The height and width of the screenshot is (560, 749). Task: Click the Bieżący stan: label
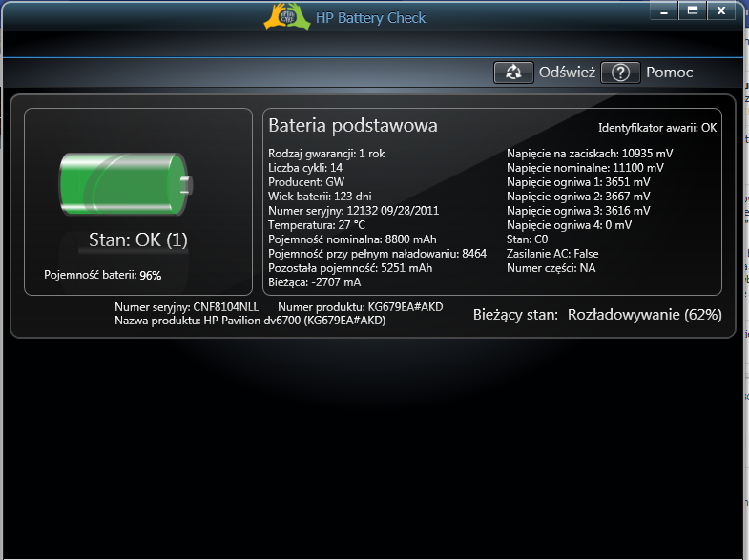click(515, 315)
